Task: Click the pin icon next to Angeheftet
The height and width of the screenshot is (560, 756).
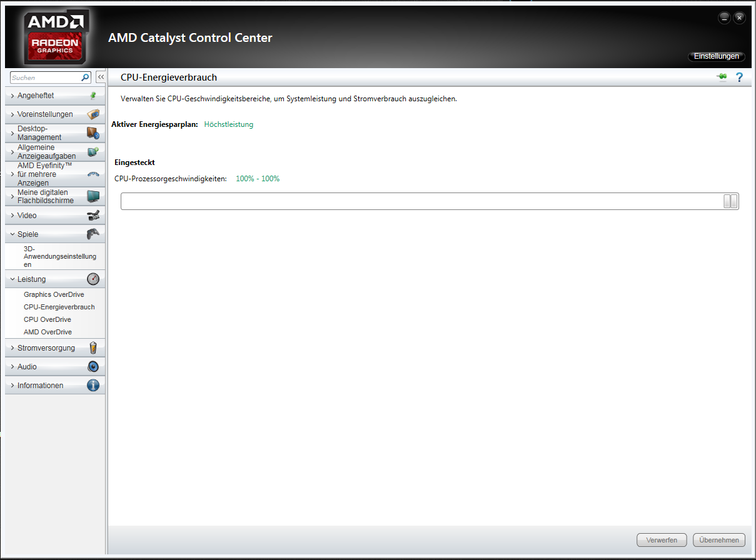Action: [93, 96]
